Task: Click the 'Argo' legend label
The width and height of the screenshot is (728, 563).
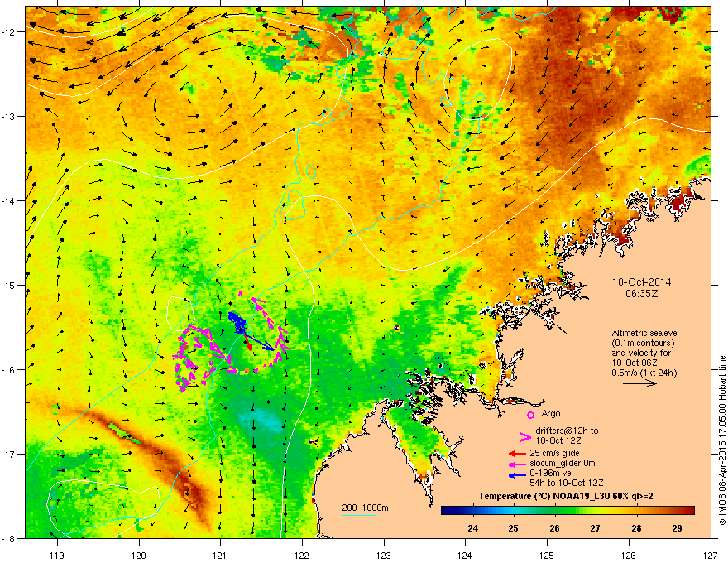Action: pos(551,413)
